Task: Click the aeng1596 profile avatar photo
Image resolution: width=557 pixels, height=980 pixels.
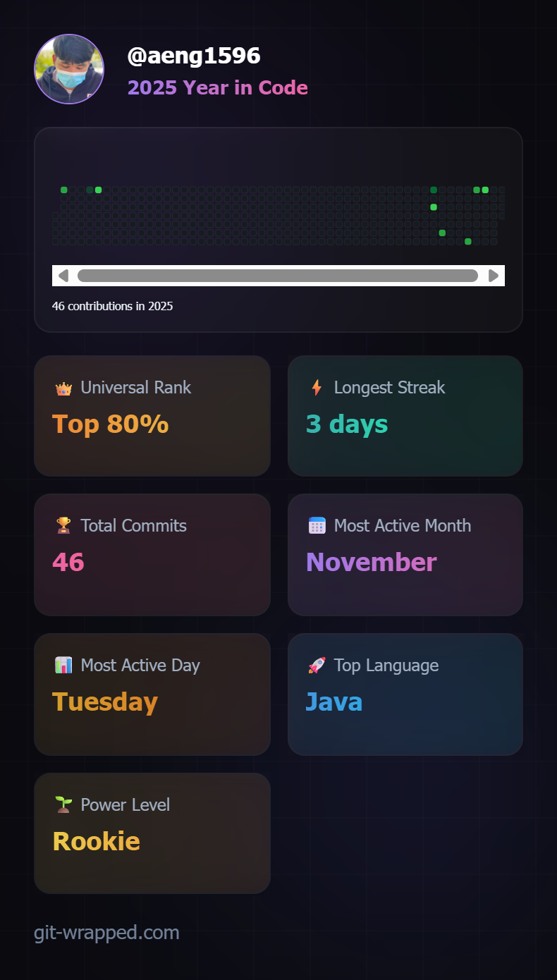Action: 69,69
